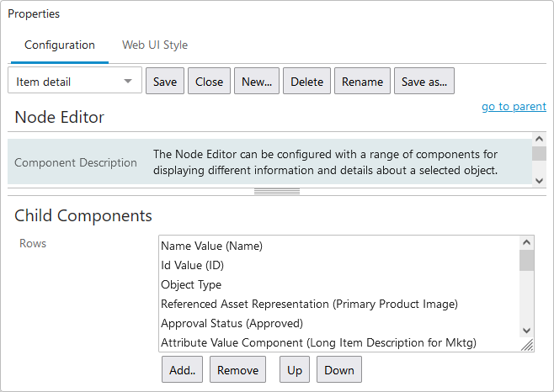The image size is (554, 392).
Task: Click the New... button
Action: pos(257,82)
